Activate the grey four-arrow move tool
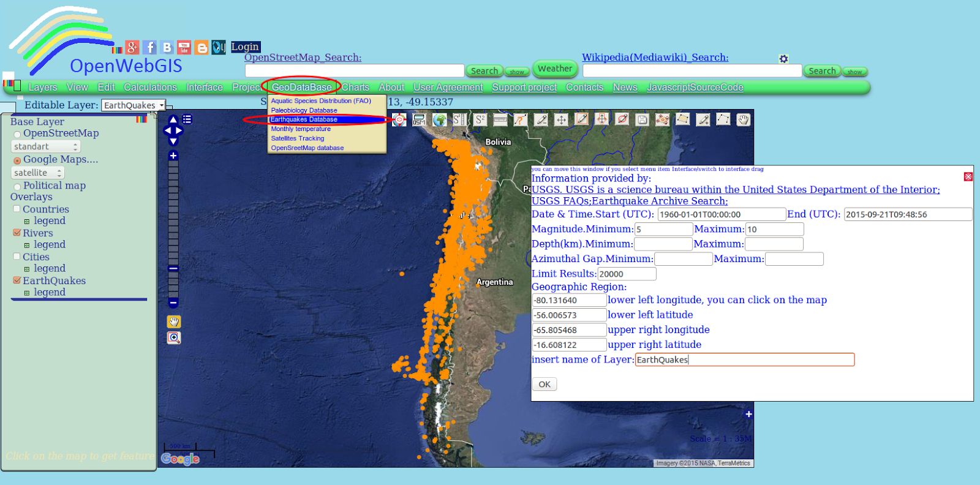Screen dimensions: 980x485 (561, 119)
